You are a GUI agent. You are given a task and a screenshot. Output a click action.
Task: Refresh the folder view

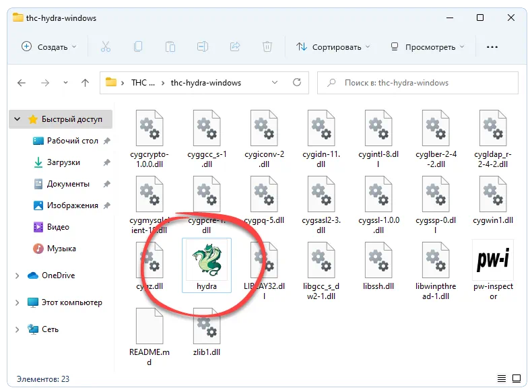click(297, 82)
